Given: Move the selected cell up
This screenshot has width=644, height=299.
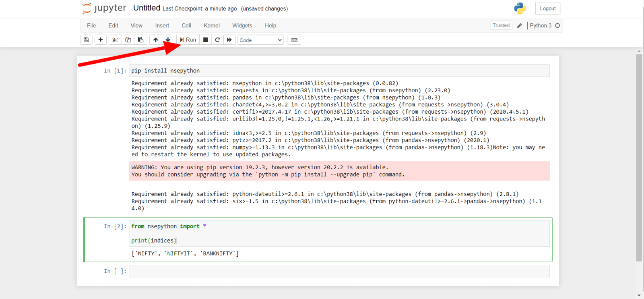Looking at the screenshot, I should (156, 40).
